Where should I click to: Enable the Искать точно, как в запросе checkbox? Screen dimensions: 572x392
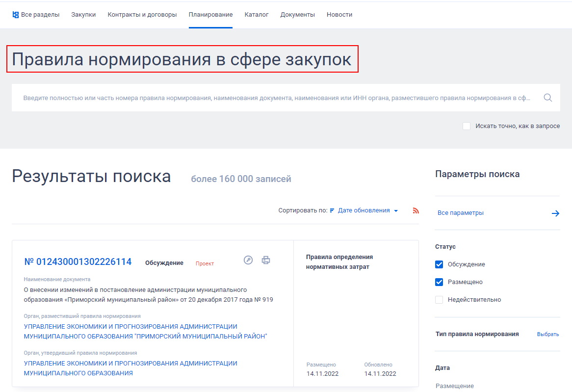(467, 126)
